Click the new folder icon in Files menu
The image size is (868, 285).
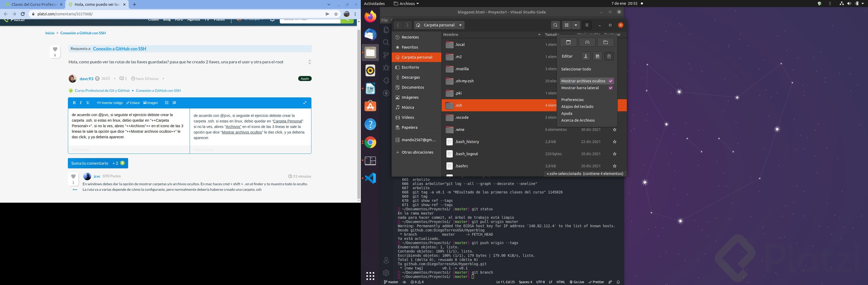point(605,42)
